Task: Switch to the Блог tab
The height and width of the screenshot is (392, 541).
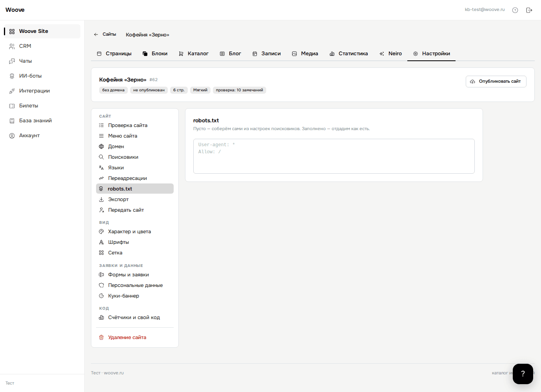Action: (x=231, y=54)
